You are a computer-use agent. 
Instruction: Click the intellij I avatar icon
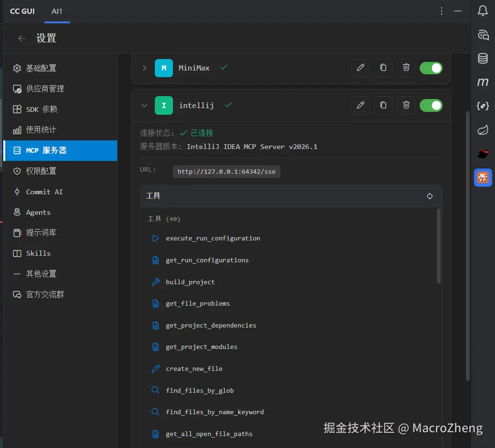[164, 105]
